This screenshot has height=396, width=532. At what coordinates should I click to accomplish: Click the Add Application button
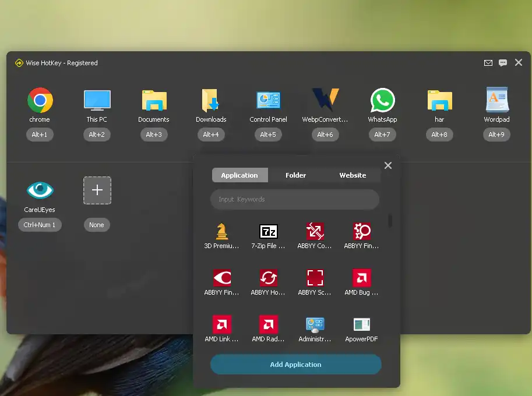pyautogui.click(x=295, y=364)
